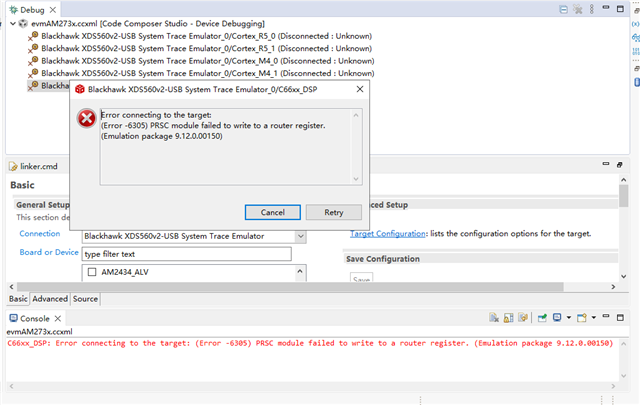The width and height of the screenshot is (640, 405).
Task: Open the Debug view three-dot menu
Action: tap(592, 9)
